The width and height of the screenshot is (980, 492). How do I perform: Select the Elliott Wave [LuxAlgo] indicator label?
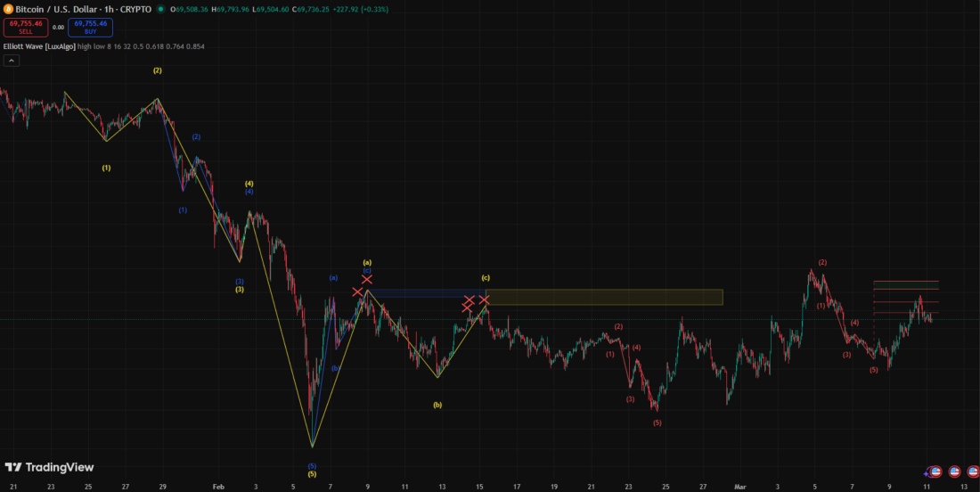tap(39, 47)
